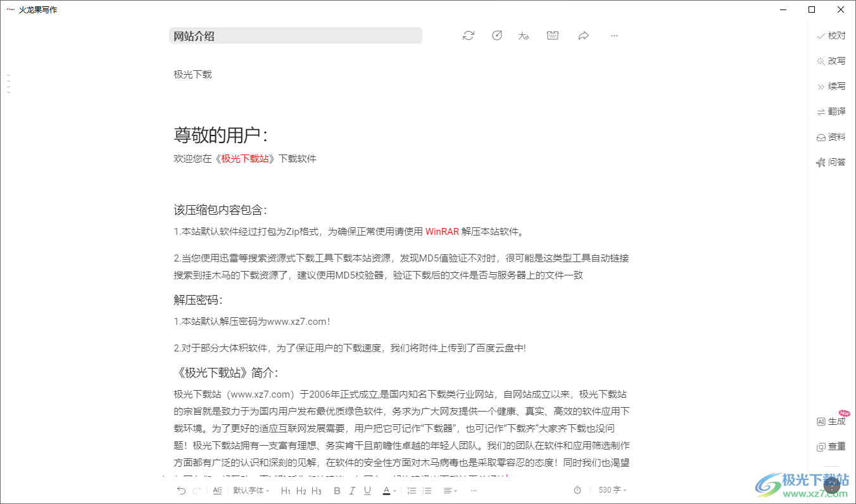Click the 查重 duplicate check button
The height and width of the screenshot is (504, 856).
tap(831, 446)
